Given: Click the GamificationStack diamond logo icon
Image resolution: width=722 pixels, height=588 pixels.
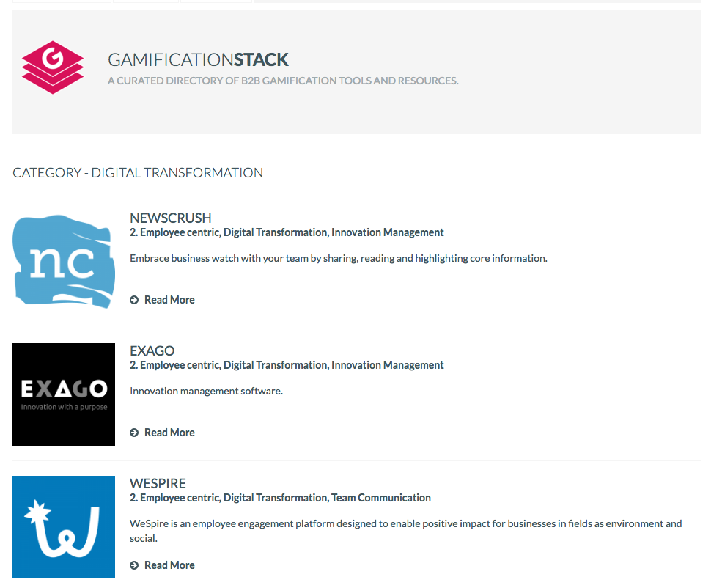Looking at the screenshot, I should [x=52, y=65].
